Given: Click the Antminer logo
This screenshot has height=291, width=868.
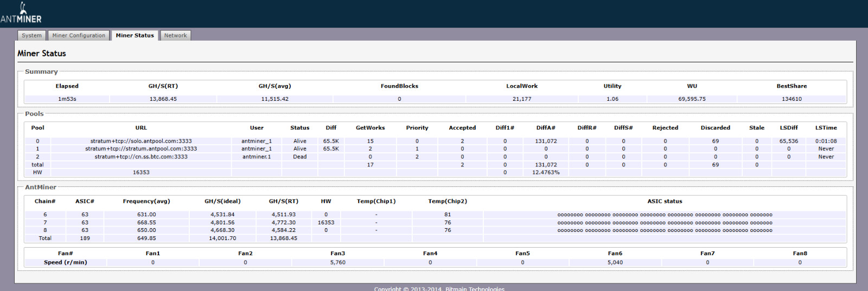Looking at the screenshot, I should (21, 13).
